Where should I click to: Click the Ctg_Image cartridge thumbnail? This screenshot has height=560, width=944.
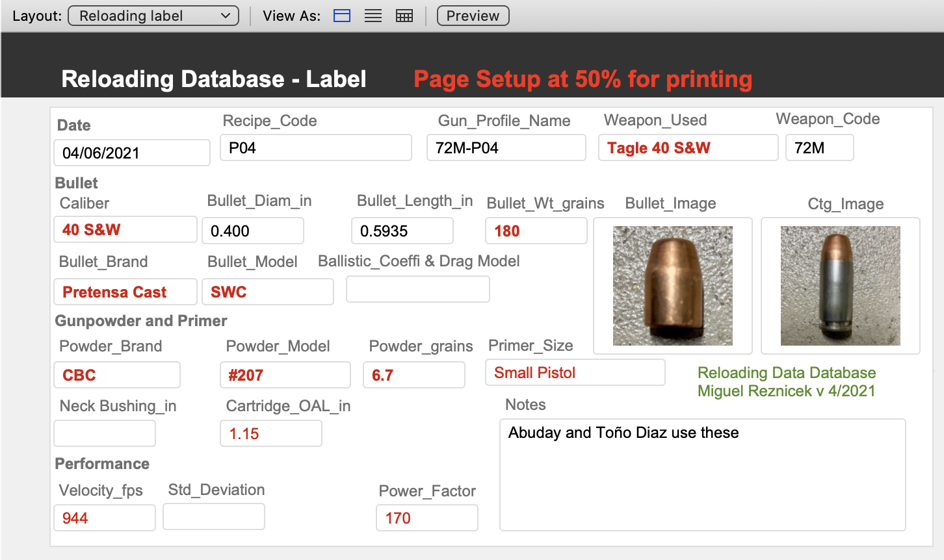point(841,286)
